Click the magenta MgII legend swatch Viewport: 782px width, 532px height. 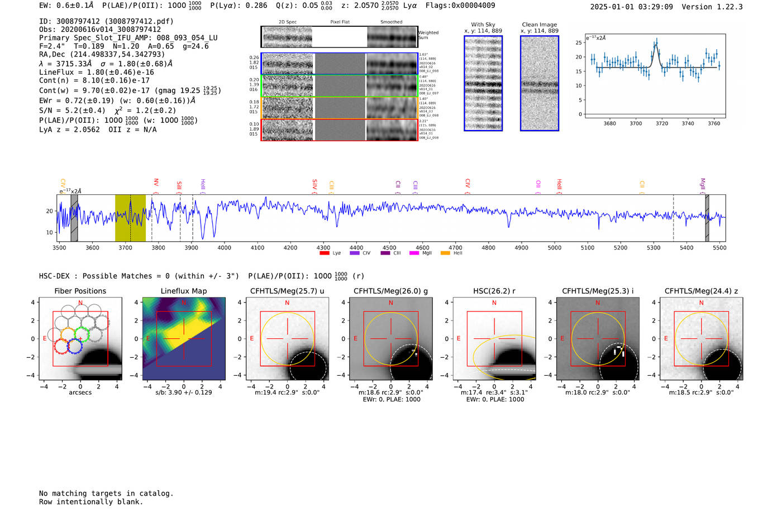pyautogui.click(x=414, y=253)
